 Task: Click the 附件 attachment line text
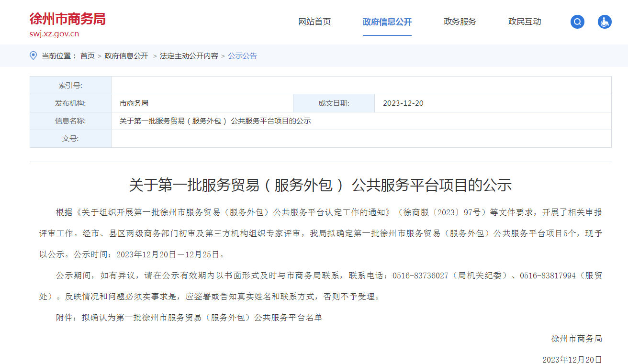point(189,317)
